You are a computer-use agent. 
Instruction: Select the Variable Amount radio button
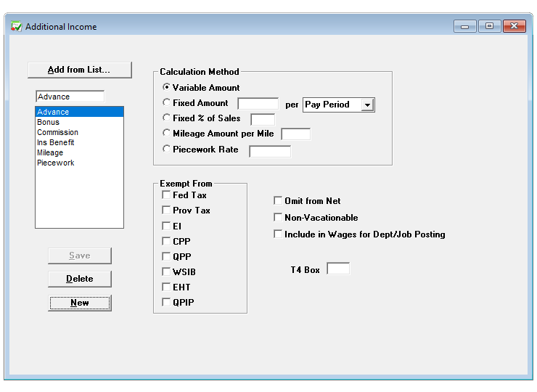click(x=167, y=88)
